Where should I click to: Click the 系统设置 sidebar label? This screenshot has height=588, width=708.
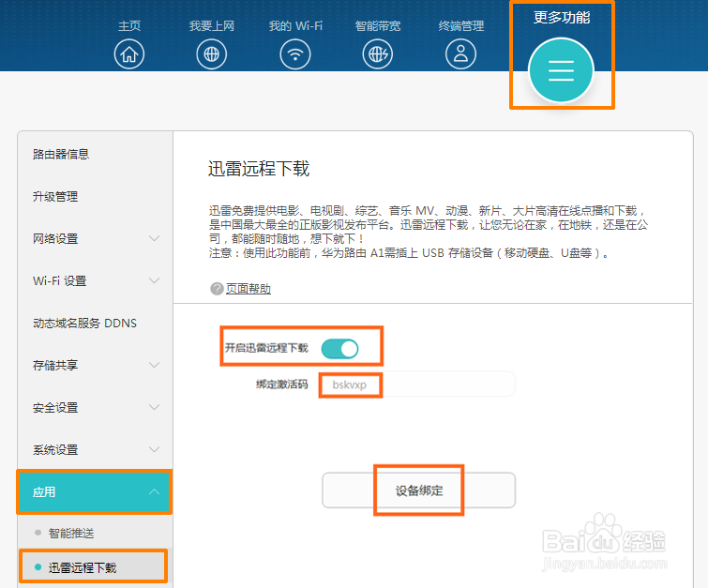pyautogui.click(x=55, y=450)
